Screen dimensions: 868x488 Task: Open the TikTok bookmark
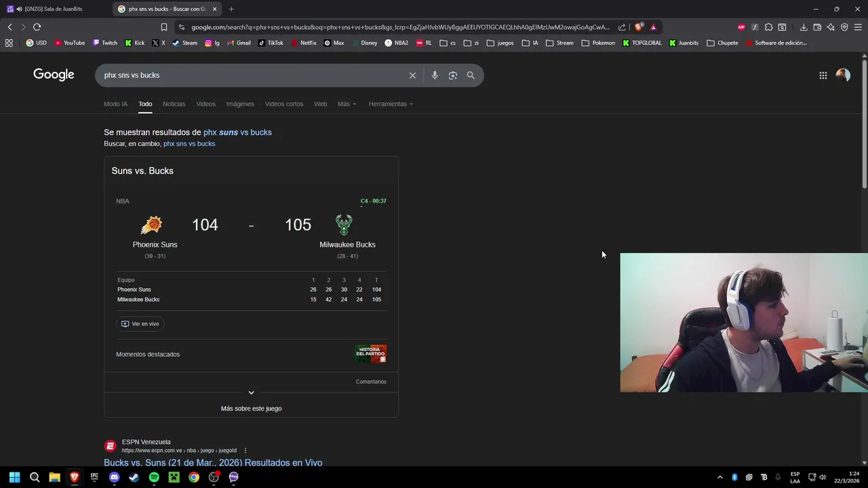271,43
